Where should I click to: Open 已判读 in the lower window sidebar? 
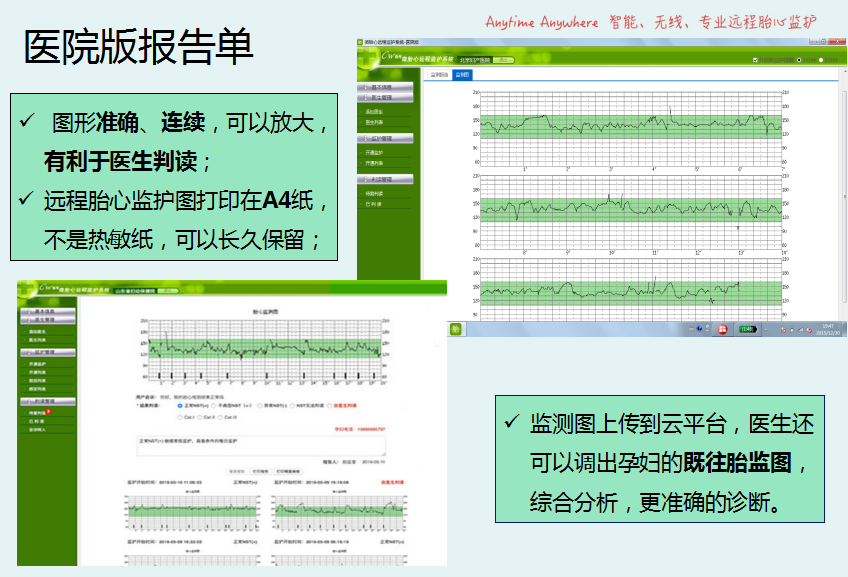pyautogui.click(x=36, y=421)
